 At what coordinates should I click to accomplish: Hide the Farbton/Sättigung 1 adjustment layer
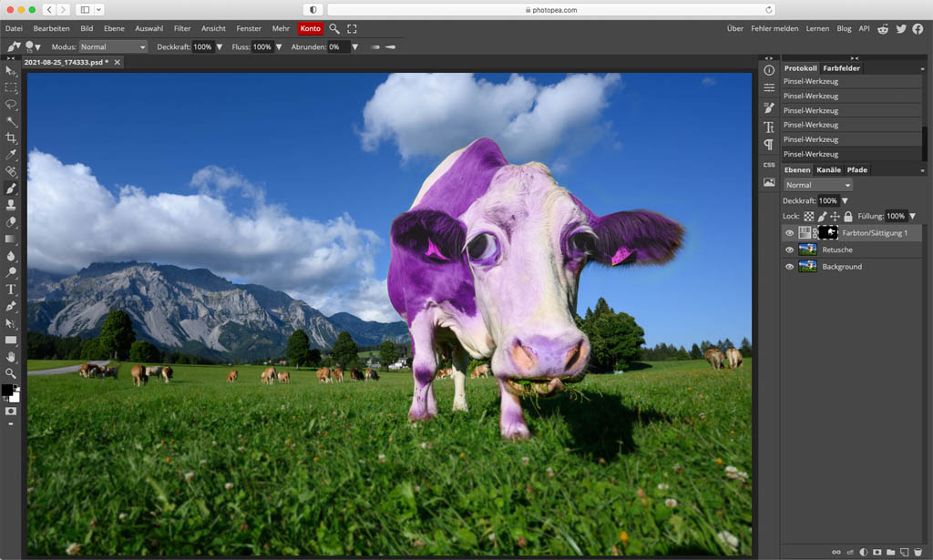coord(789,233)
